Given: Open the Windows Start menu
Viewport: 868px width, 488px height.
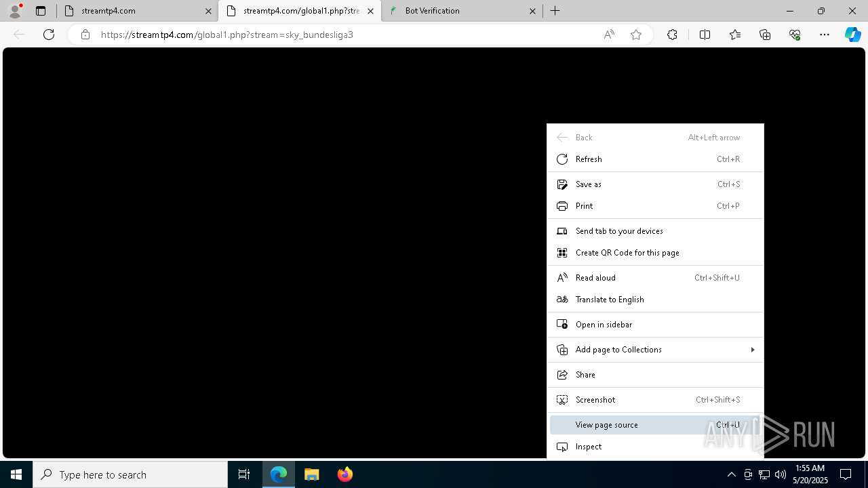Looking at the screenshot, I should [16, 474].
